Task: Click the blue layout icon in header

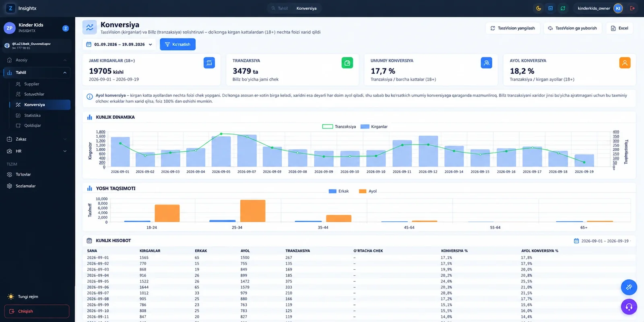Action: point(551,8)
